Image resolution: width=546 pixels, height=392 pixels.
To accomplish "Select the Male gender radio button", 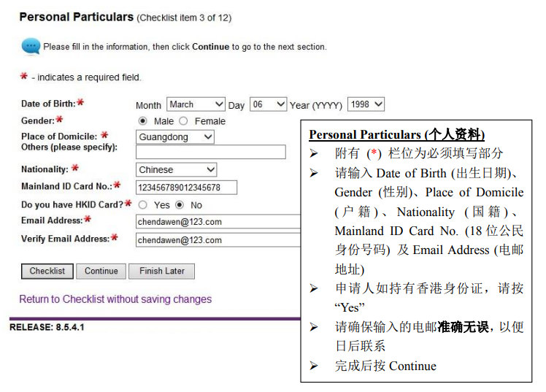I will coord(143,121).
